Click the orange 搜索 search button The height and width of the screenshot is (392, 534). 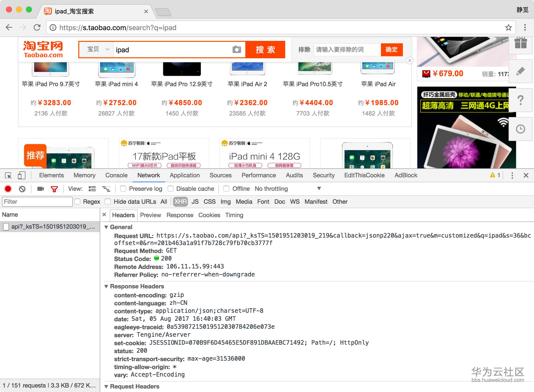pos(265,50)
